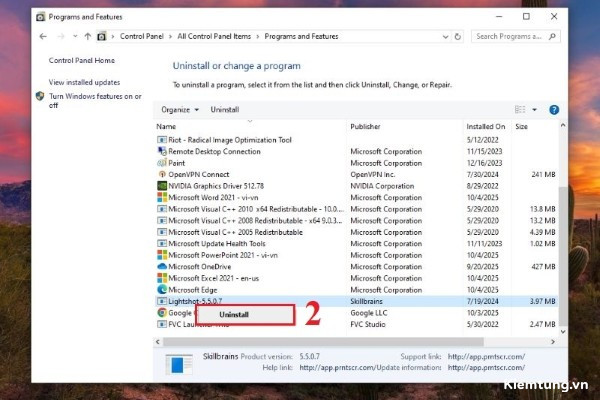Click the FVC Studio publisher cell
This screenshot has height=400, width=600.
coord(368,324)
